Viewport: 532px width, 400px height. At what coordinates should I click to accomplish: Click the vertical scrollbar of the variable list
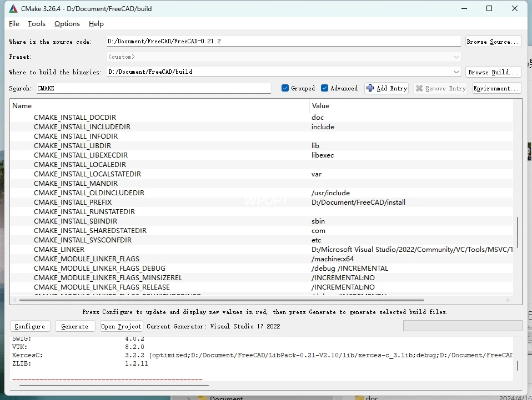(x=518, y=232)
